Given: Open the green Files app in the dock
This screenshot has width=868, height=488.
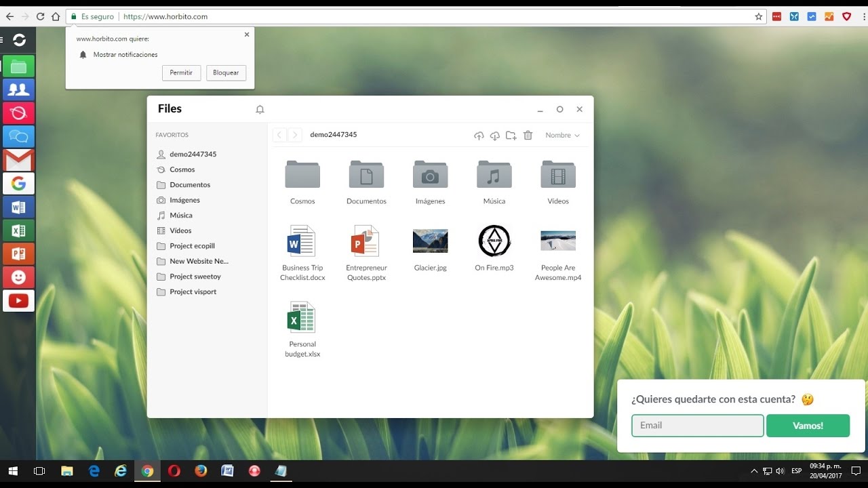Looking at the screenshot, I should 18,66.
